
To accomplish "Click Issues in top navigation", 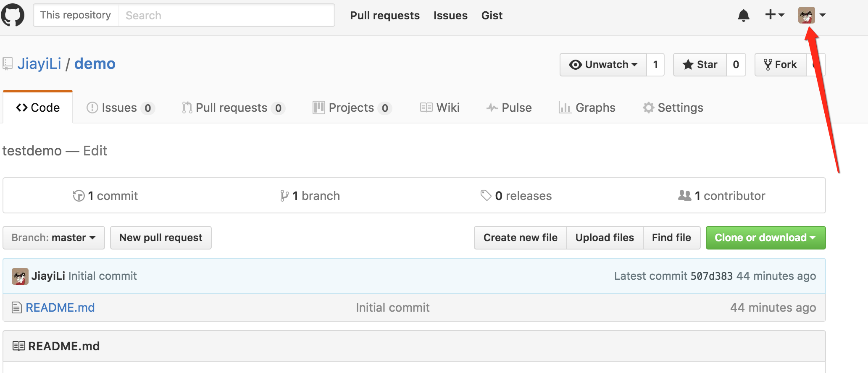I will pyautogui.click(x=450, y=16).
